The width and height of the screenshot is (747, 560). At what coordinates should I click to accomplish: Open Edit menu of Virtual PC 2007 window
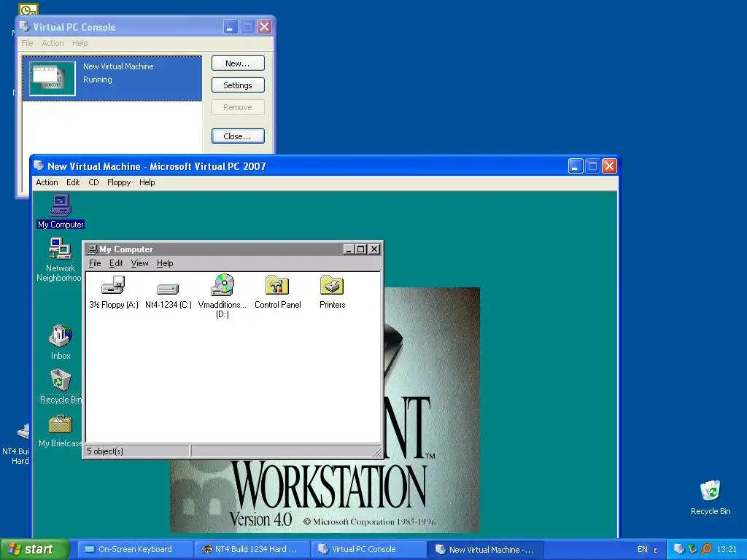73,182
